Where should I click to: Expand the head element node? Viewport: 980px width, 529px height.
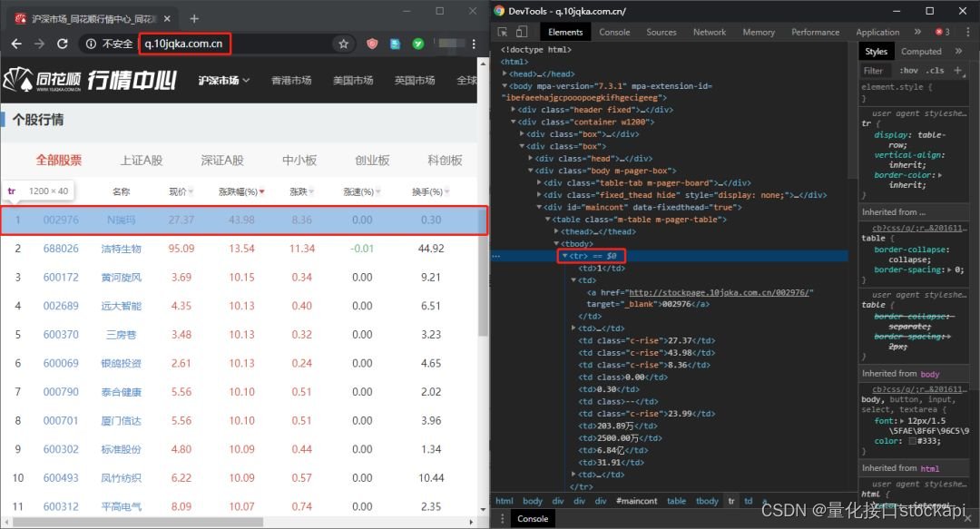(x=505, y=73)
